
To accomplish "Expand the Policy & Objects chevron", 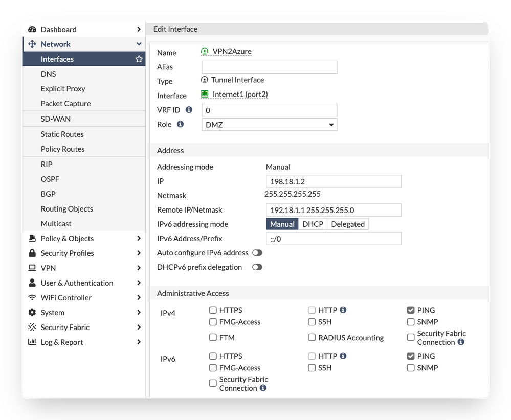I will pos(139,238).
